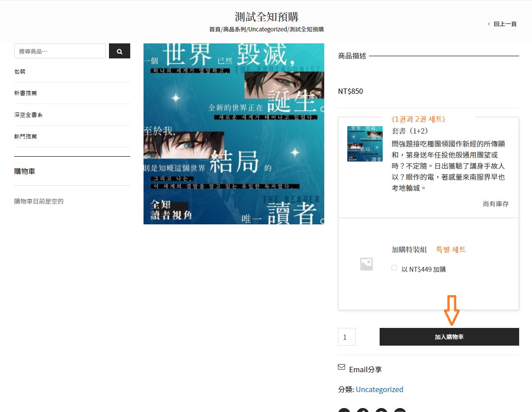Screen dimensions: 532x412
Task: Click the orange (1권과 2권 세트) label
Action: click(x=419, y=119)
